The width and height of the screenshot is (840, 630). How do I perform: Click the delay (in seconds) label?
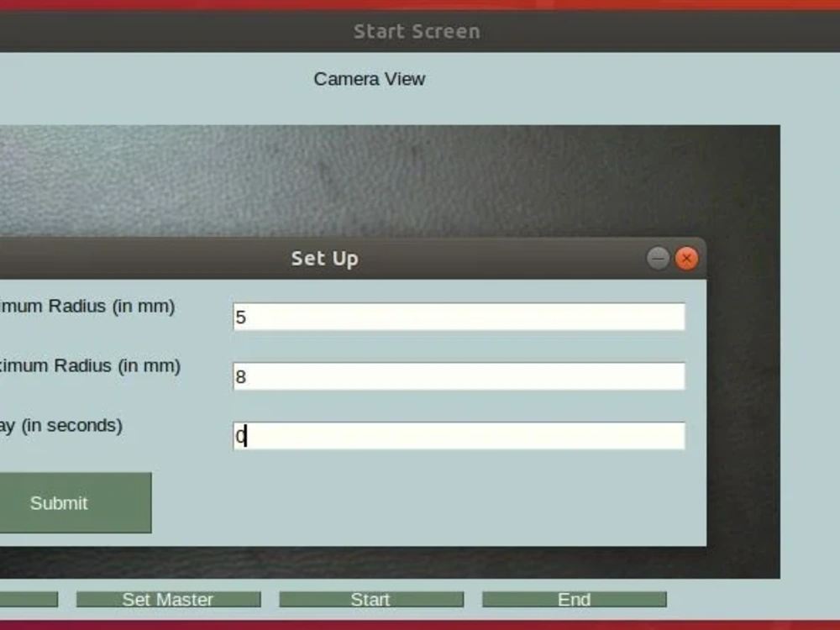(61, 426)
